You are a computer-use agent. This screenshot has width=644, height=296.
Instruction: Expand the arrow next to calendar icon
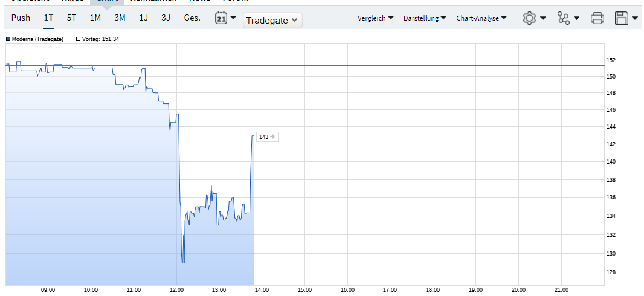click(233, 18)
